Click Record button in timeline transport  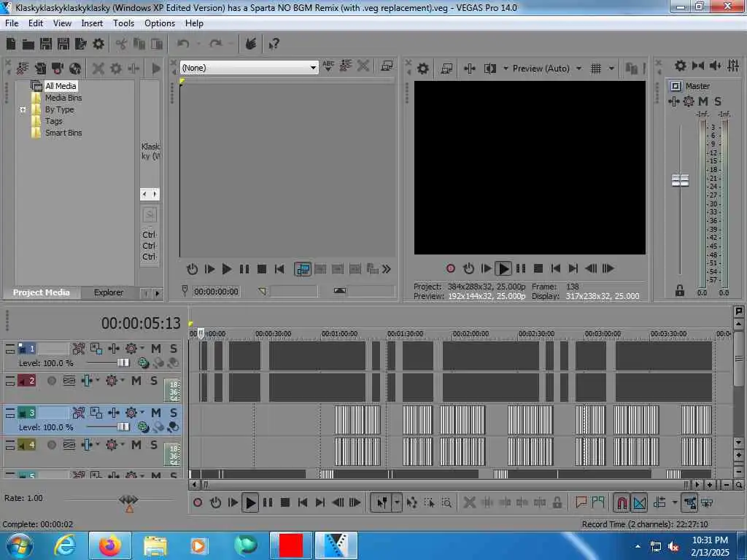point(198,502)
